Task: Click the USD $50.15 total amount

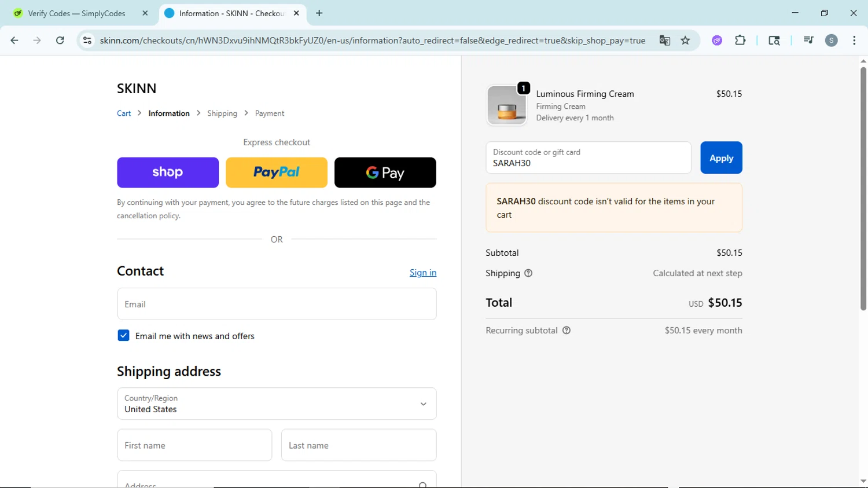Action: point(715,303)
